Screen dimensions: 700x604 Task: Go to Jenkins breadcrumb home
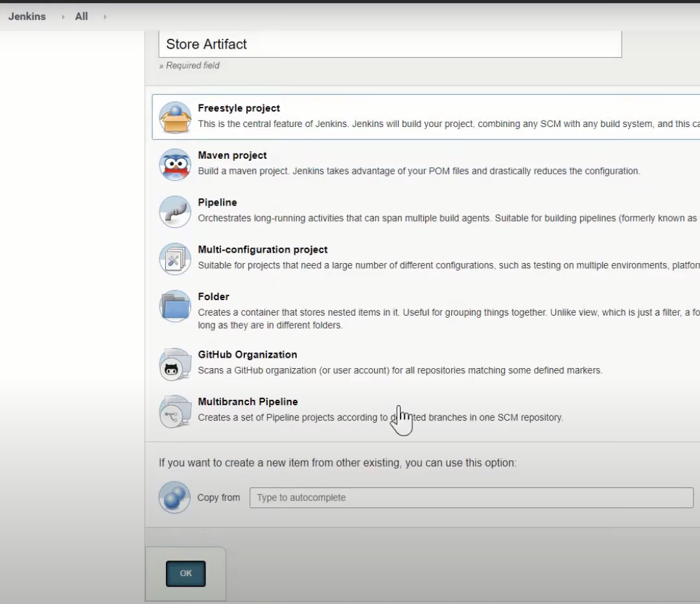tap(27, 16)
